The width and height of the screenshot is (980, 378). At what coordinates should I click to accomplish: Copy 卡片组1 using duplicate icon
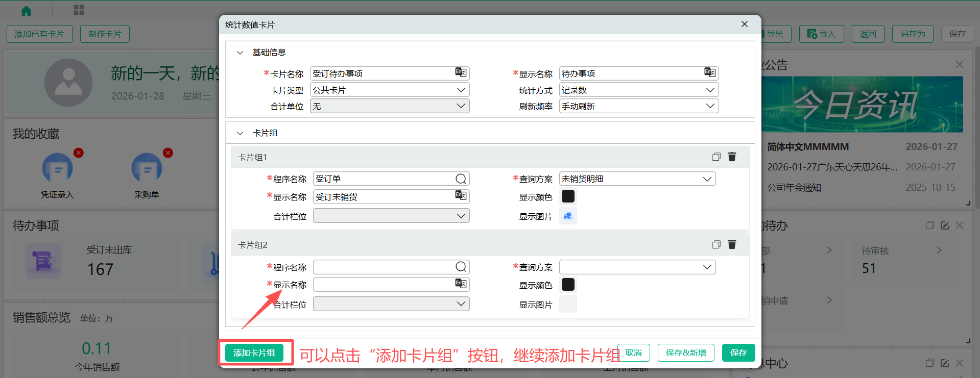point(716,157)
